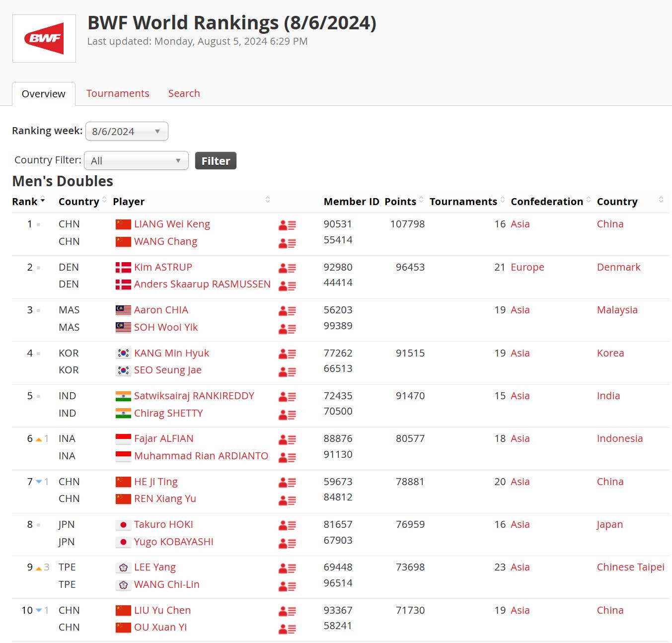This screenshot has width=672, height=643.
Task: Open profile icon for Muhammad Rian ARDIANTO
Action: 287,457
